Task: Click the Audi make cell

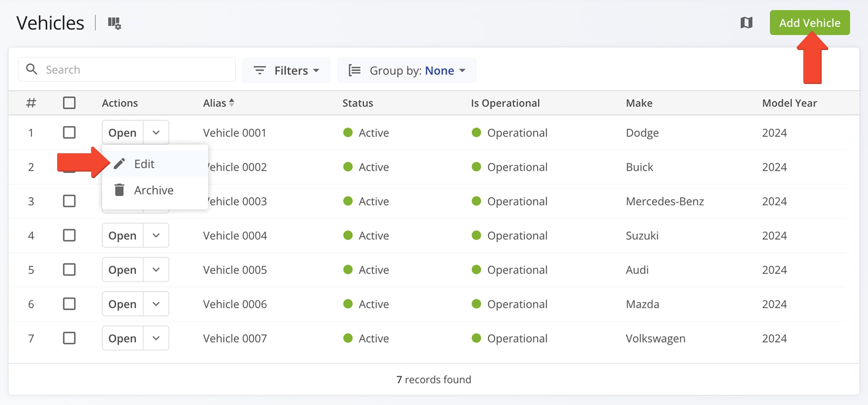Action: tap(637, 270)
